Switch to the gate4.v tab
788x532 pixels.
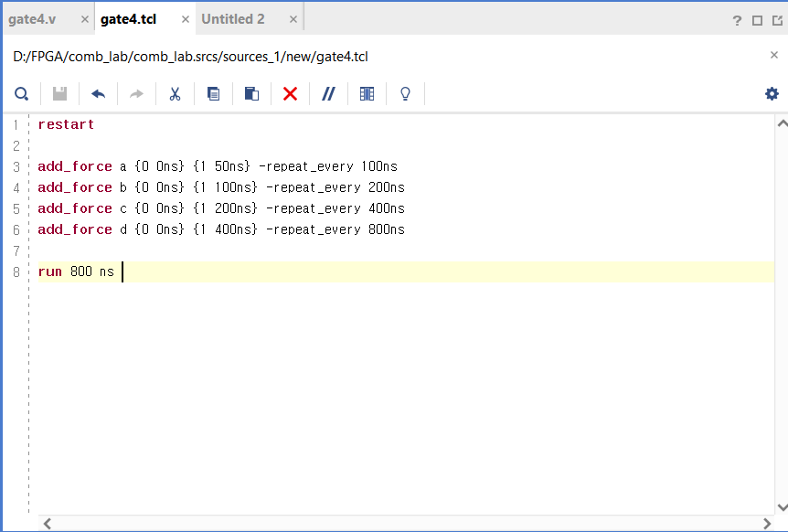pos(32,19)
